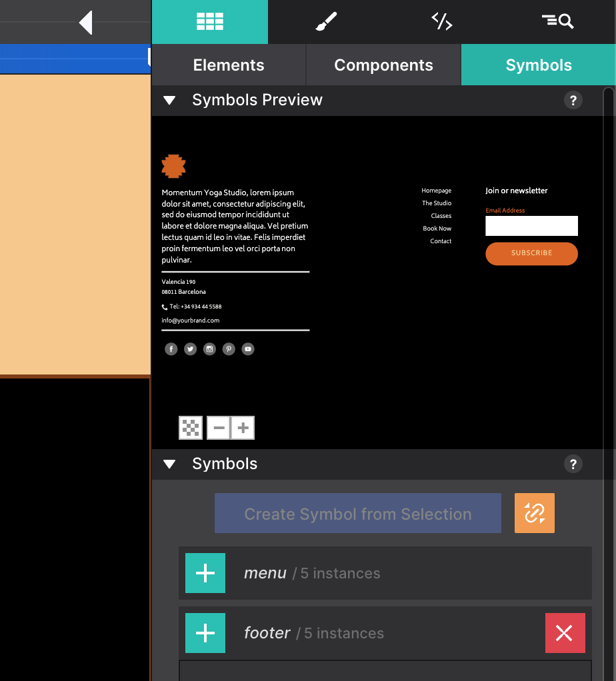
Task: Toggle checkerboard preview background
Action: tap(191, 428)
